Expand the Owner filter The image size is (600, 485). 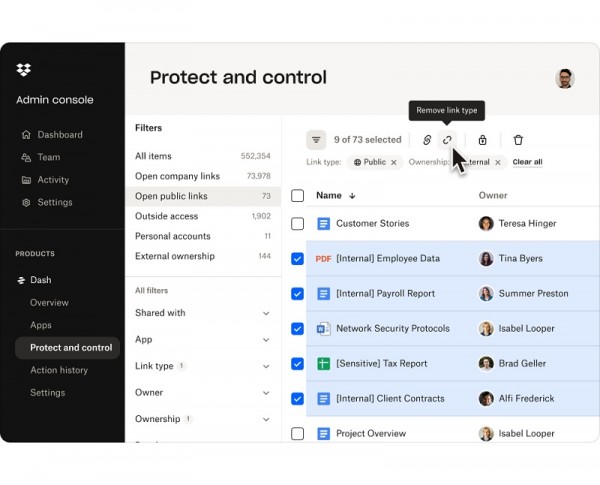tap(266, 393)
